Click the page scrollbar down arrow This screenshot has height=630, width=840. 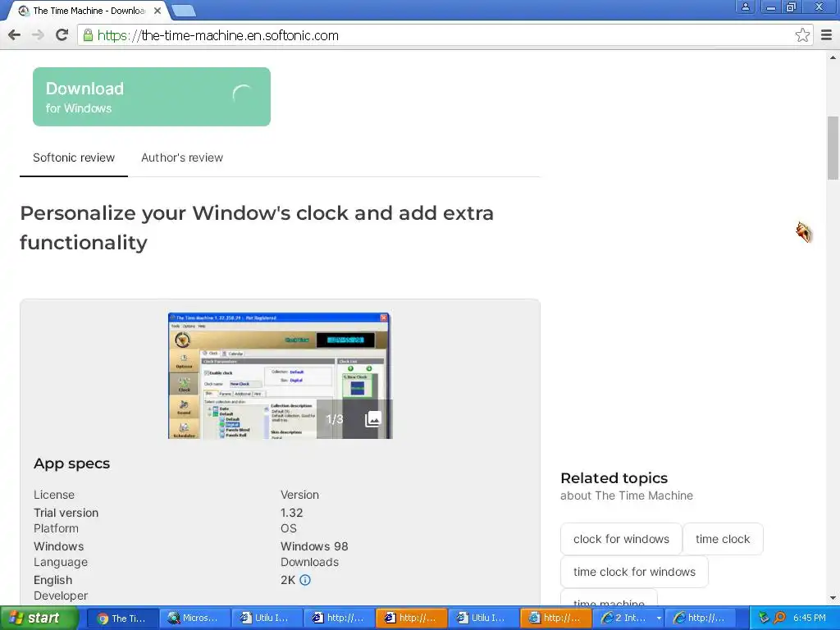833,598
